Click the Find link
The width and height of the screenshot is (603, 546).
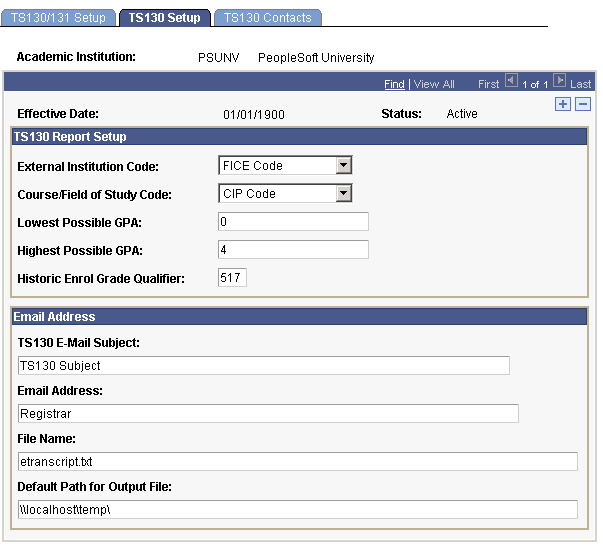tap(394, 84)
